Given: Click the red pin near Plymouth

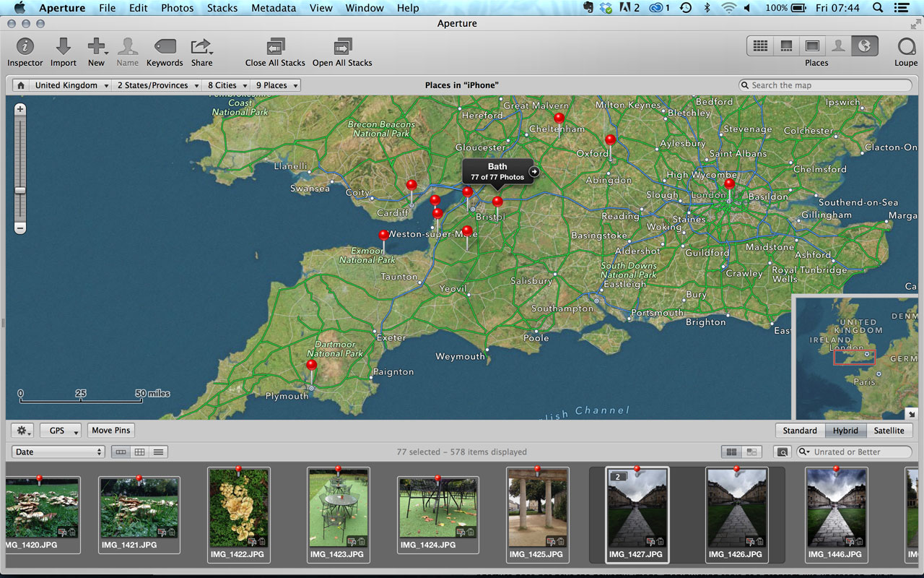Looking at the screenshot, I should tap(311, 366).
